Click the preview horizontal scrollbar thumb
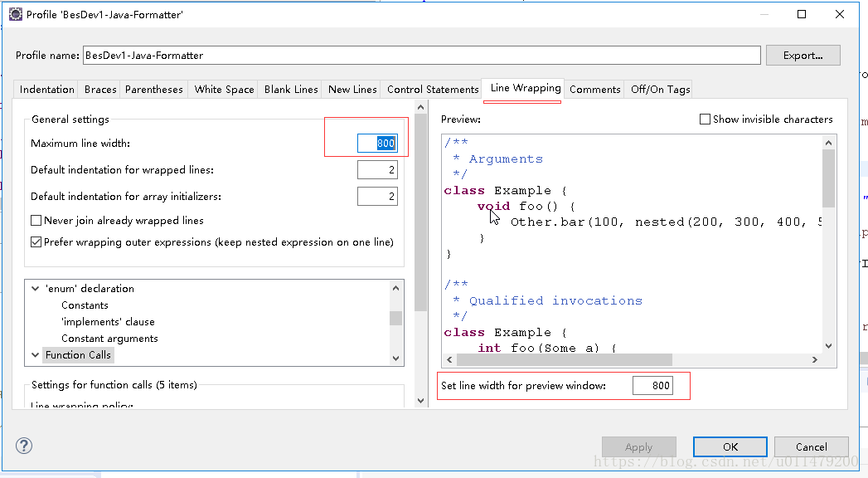Viewport: 868px width, 478px height. (564, 359)
